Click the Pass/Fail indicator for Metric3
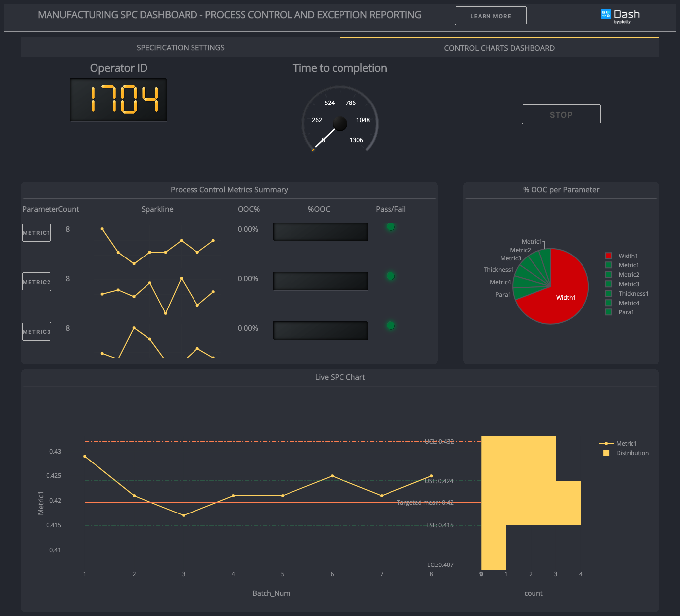This screenshot has height=616, width=680. coord(390,326)
